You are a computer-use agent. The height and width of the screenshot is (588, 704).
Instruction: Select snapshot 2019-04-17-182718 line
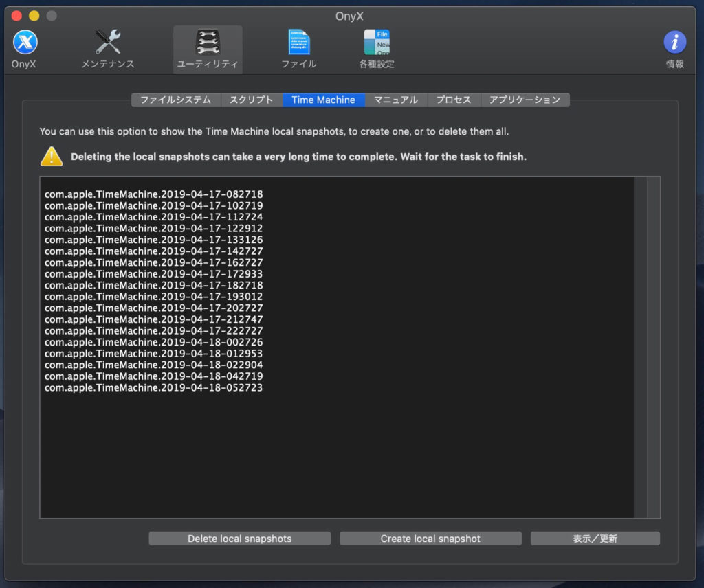[153, 285]
